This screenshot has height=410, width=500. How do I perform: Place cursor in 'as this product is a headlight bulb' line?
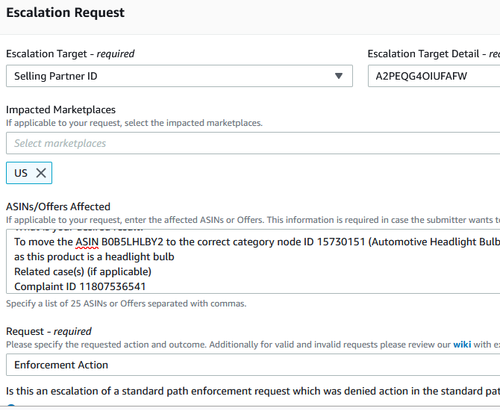[x=94, y=257]
